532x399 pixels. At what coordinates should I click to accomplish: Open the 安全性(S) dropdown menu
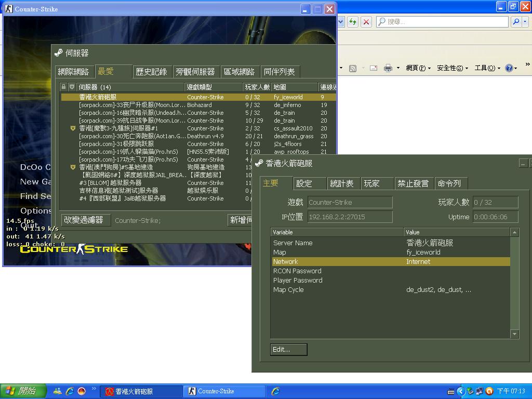pyautogui.click(x=452, y=68)
